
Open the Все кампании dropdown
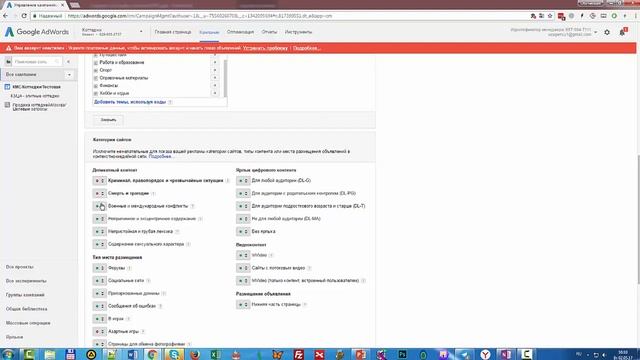[69, 75]
